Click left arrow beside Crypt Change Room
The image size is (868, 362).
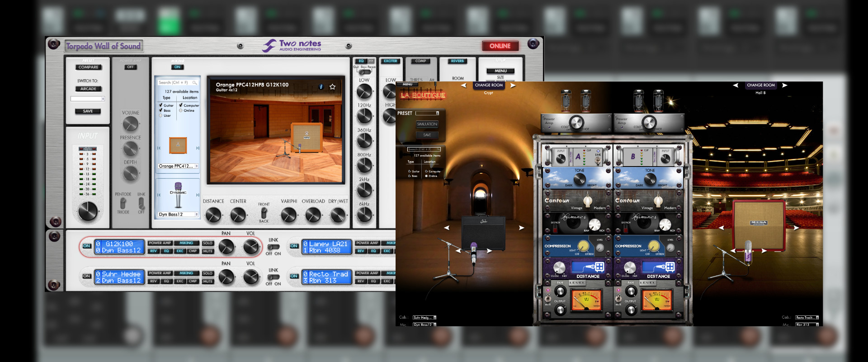coord(464,85)
